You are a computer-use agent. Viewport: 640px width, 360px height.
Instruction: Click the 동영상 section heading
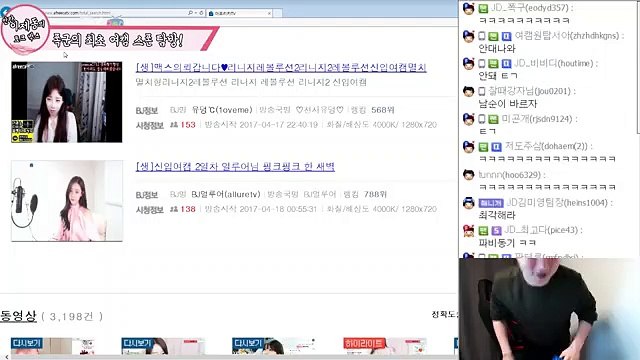click(x=18, y=316)
